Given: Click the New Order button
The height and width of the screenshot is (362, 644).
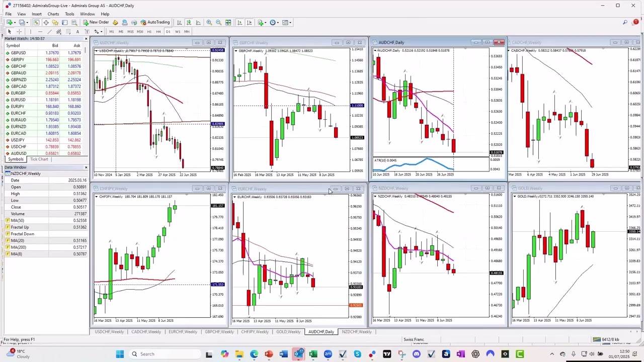Looking at the screenshot, I should [x=96, y=22].
